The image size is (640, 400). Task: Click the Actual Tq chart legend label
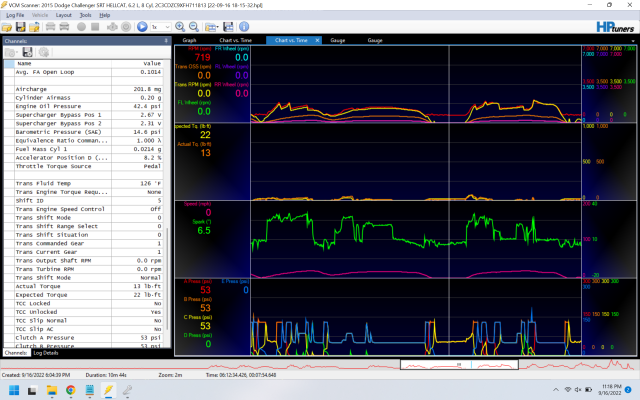tap(194, 144)
